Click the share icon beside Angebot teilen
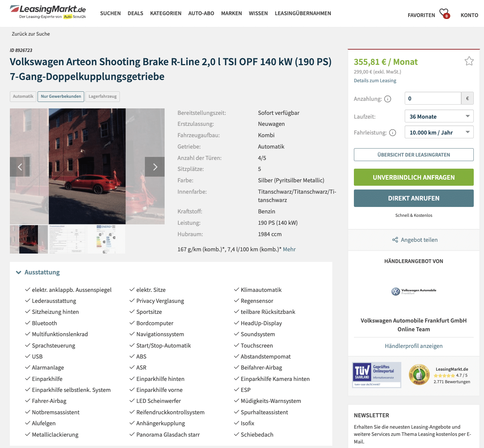 pyautogui.click(x=395, y=240)
